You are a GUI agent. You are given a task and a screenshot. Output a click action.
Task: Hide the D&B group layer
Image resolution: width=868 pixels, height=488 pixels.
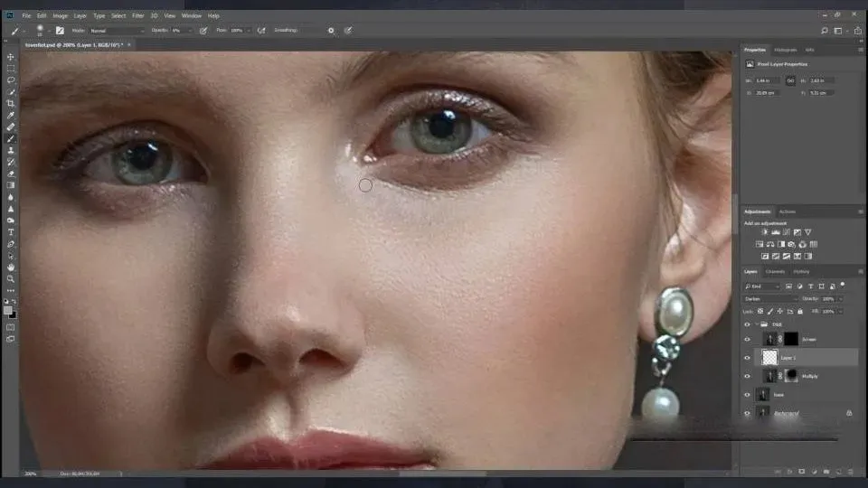pyautogui.click(x=747, y=324)
